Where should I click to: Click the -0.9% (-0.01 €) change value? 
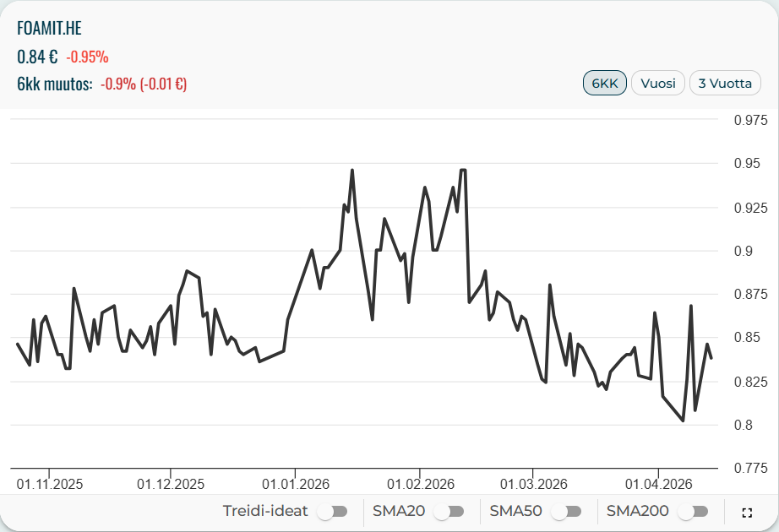pyautogui.click(x=144, y=84)
